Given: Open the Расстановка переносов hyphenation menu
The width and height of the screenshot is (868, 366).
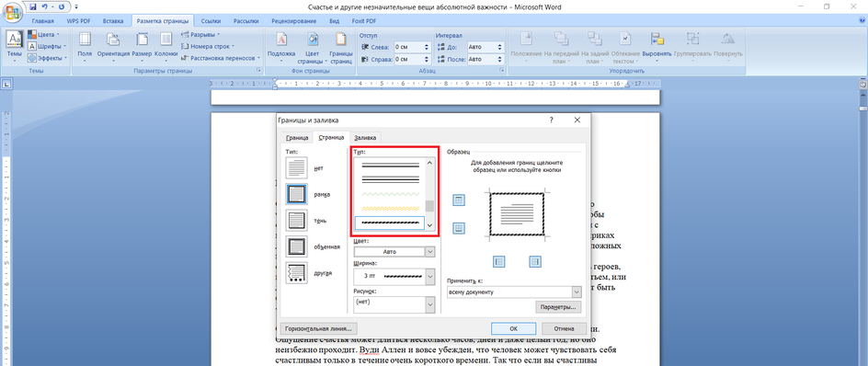Looking at the screenshot, I should pyautogui.click(x=220, y=58).
